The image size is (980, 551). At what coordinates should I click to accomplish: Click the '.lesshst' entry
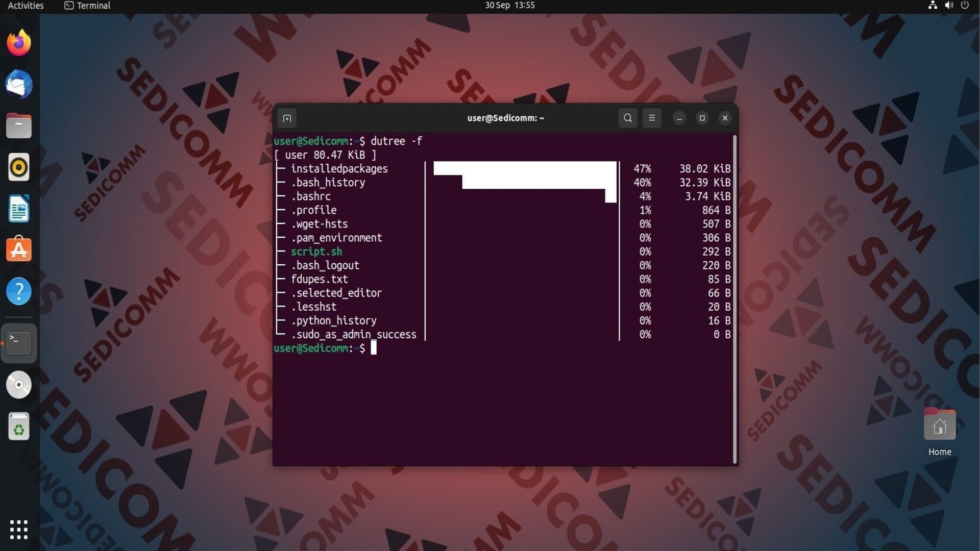[313, 307]
